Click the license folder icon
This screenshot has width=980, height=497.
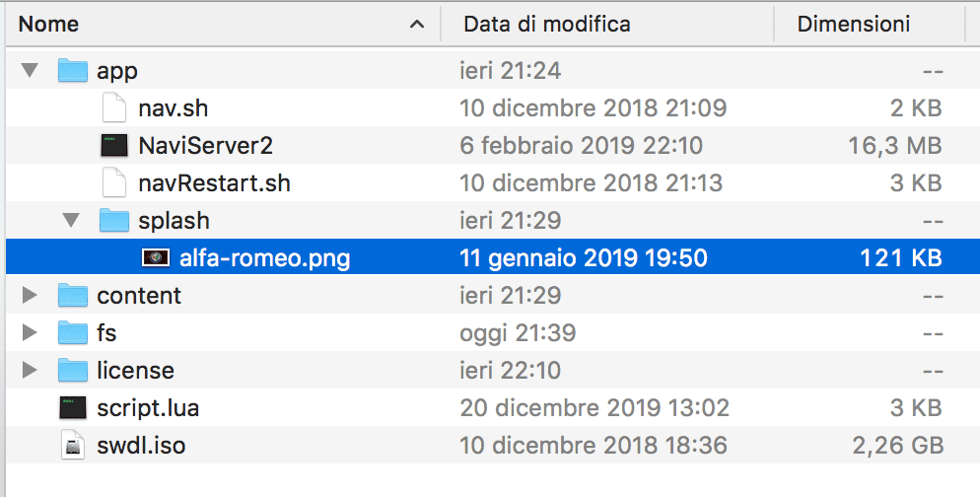pos(74,371)
